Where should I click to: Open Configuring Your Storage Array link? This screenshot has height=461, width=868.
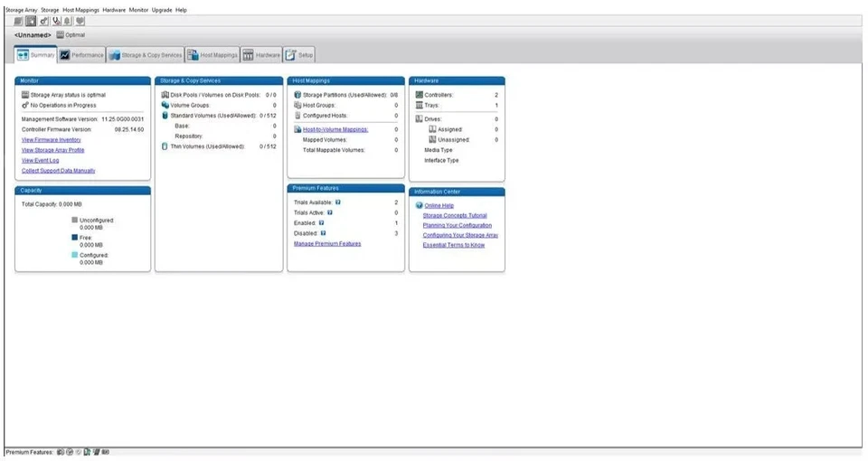[x=460, y=235]
